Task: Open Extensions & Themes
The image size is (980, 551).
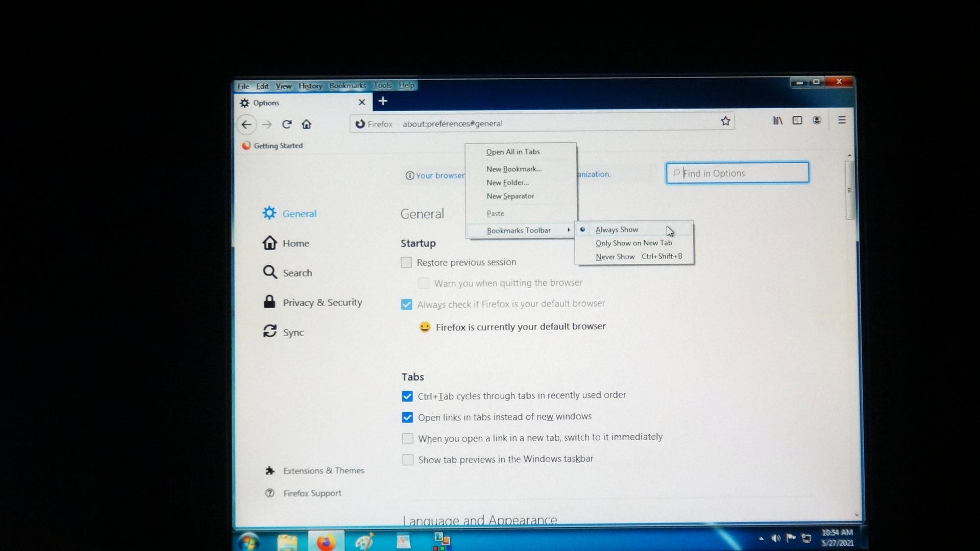Action: point(315,470)
